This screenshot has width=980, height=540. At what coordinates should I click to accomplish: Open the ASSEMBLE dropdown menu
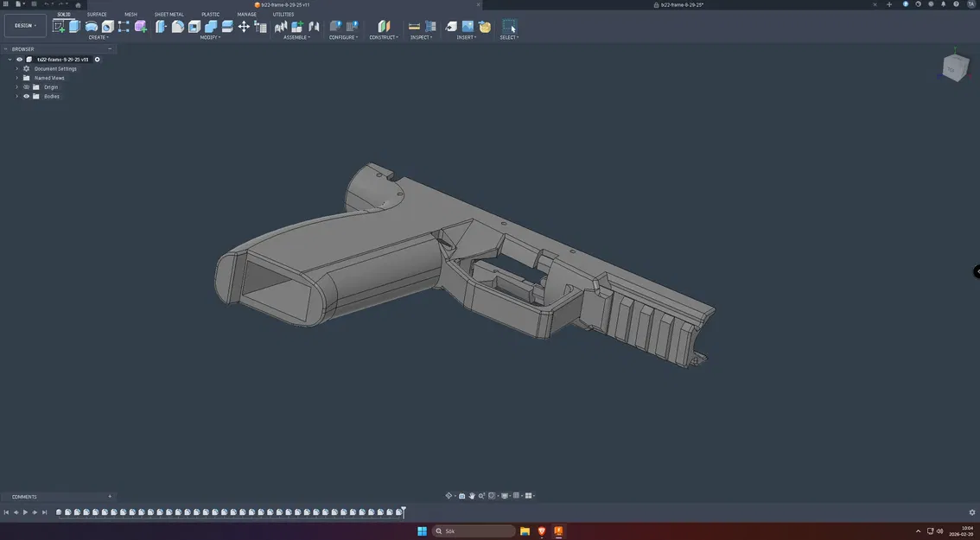297,37
